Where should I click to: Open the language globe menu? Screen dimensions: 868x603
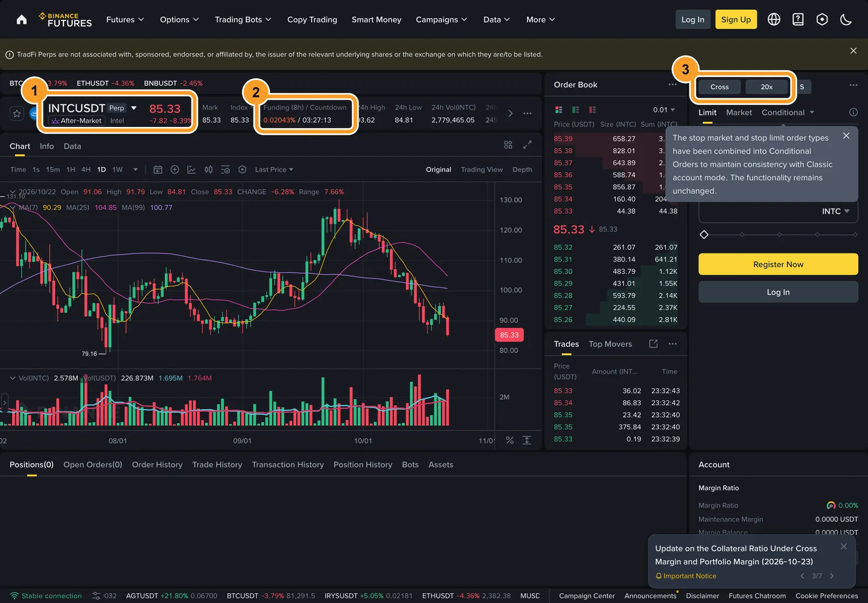pyautogui.click(x=774, y=20)
